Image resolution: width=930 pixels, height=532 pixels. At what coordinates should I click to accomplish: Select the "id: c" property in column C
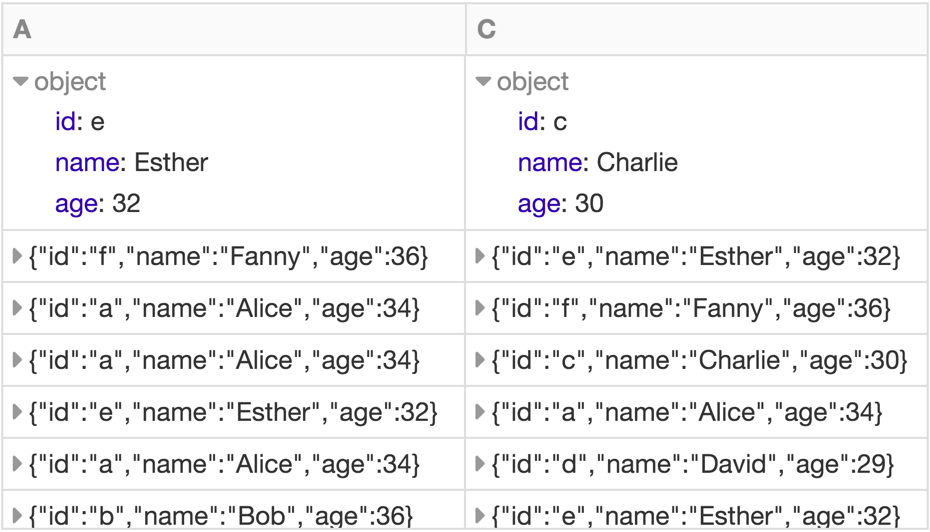pos(542,122)
